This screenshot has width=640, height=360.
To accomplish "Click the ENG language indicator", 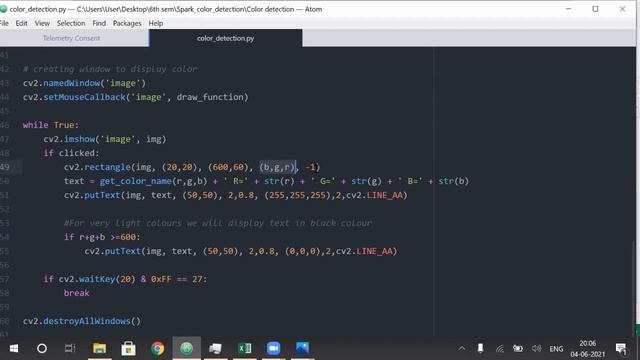I will coord(556,349).
